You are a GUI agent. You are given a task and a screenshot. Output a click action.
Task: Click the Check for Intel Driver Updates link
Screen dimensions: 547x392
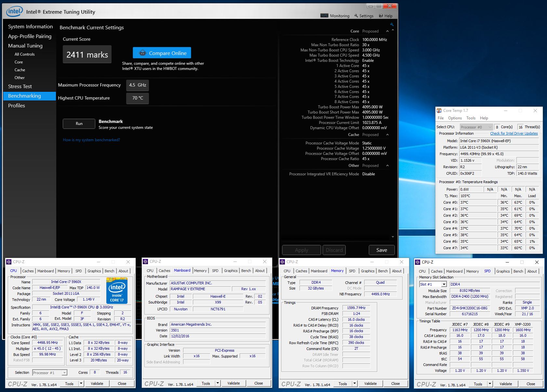514,133
